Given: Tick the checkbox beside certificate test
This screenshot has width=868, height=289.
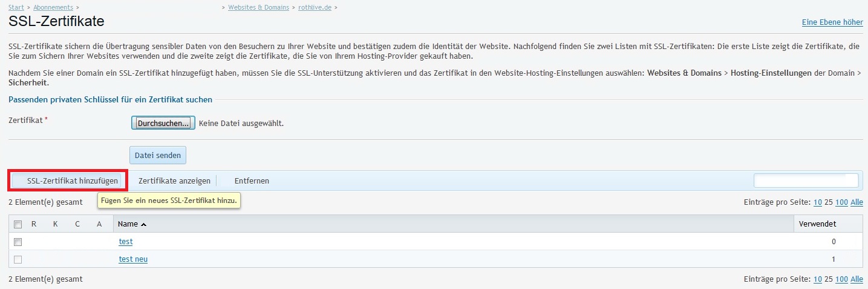Looking at the screenshot, I should [18, 242].
